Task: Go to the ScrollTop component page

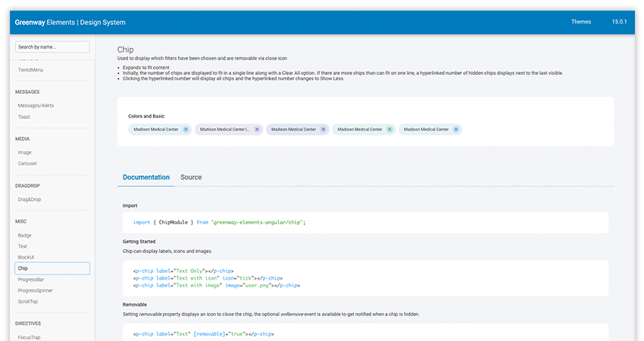Action: (x=29, y=302)
